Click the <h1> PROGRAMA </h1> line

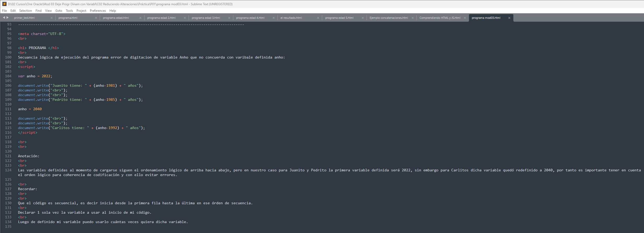38,48
